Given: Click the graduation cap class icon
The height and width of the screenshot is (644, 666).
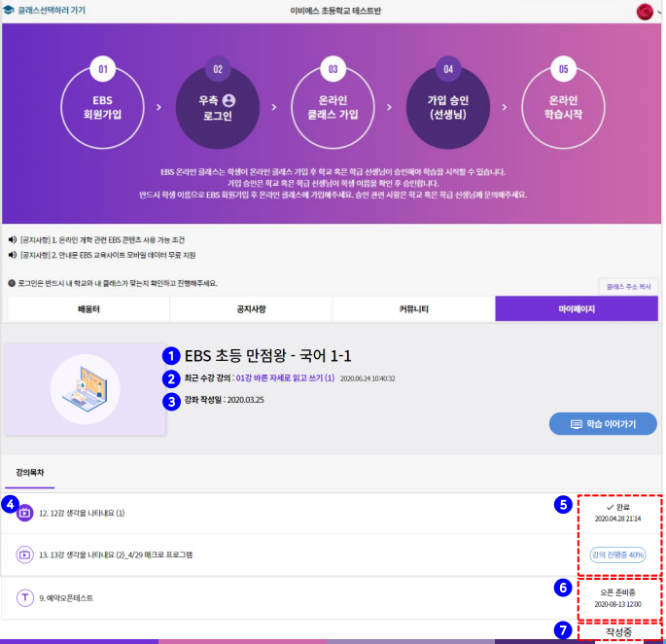Looking at the screenshot, I should 9,10.
